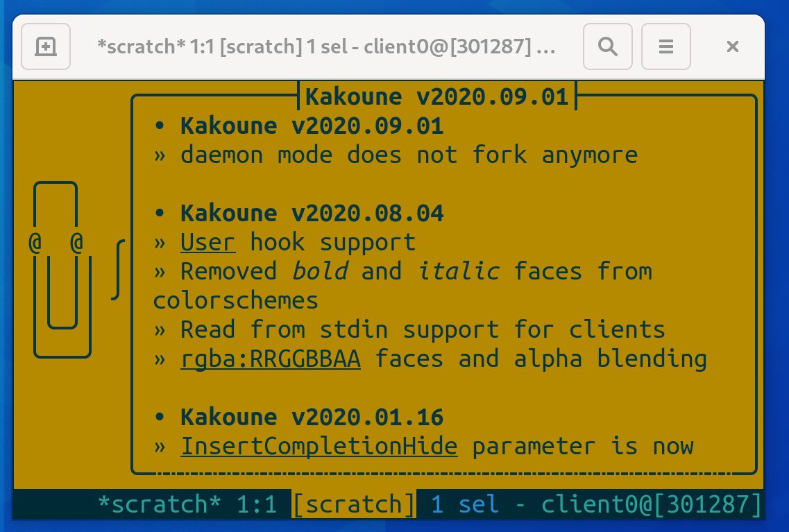This screenshot has height=532, width=789.
Task: Open a new terminal tab
Action: pos(46,46)
